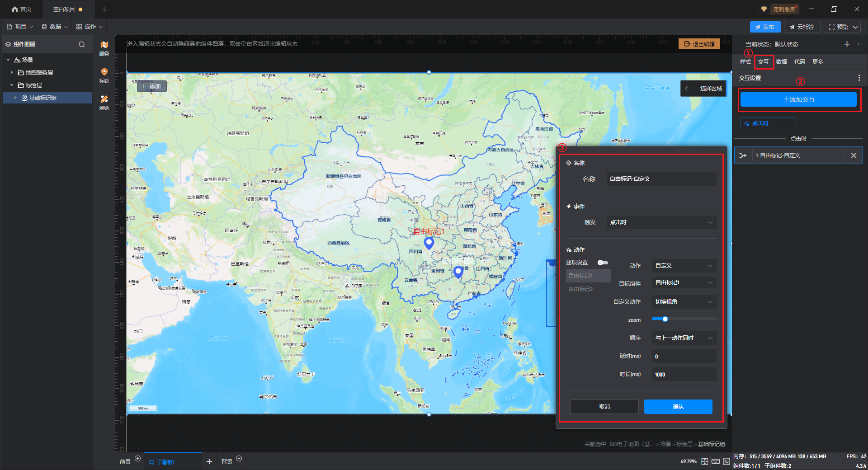Open the 数据 menu in the toolbar

tap(55, 27)
